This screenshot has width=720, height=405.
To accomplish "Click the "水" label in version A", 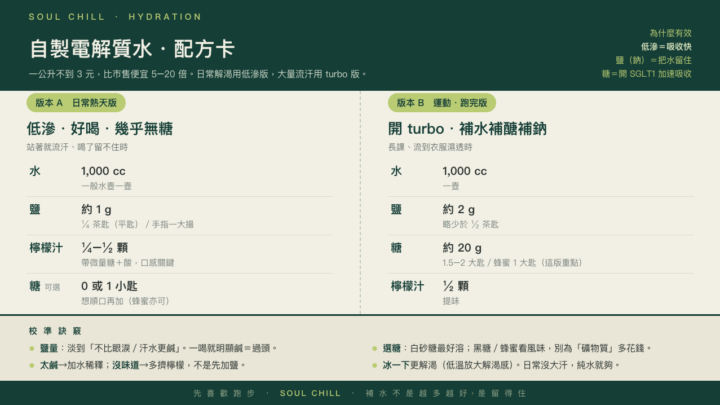I will (35, 171).
